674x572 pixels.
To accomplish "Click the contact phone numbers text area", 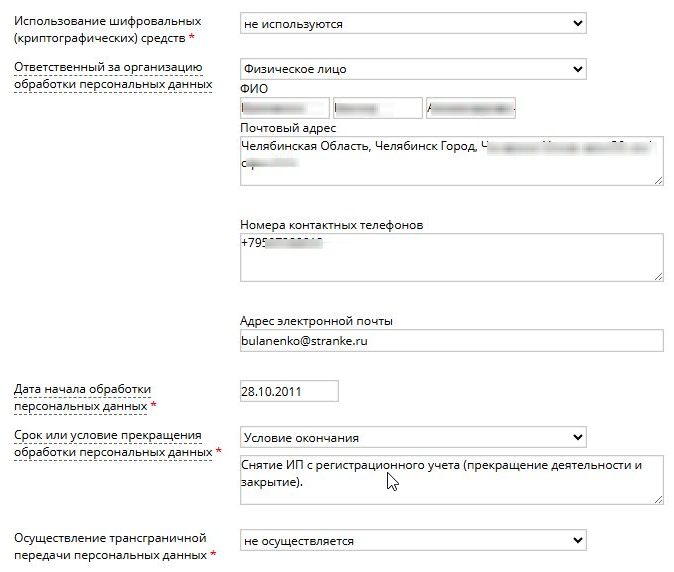I will pyautogui.click(x=452, y=257).
